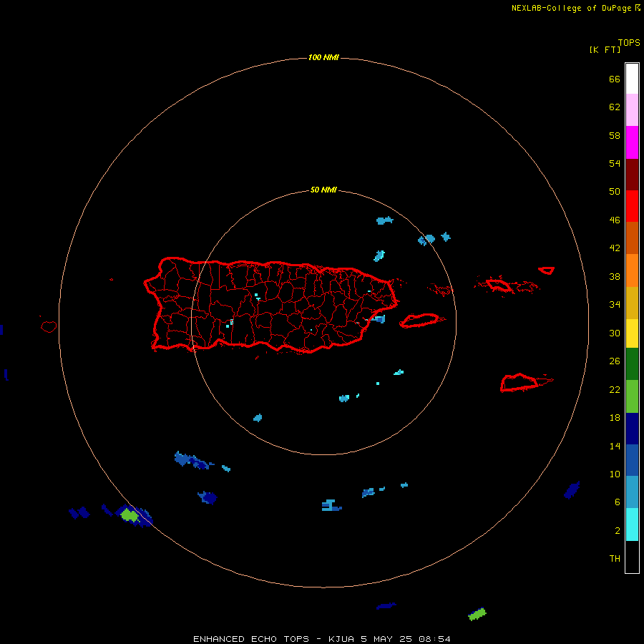Click the "KJUA" radar site identifier
Viewport: 644px width, 644px height.
coord(341,639)
